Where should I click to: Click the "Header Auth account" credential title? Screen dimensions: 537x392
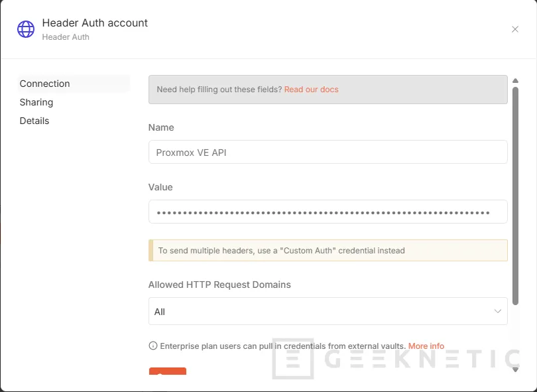pyautogui.click(x=95, y=23)
